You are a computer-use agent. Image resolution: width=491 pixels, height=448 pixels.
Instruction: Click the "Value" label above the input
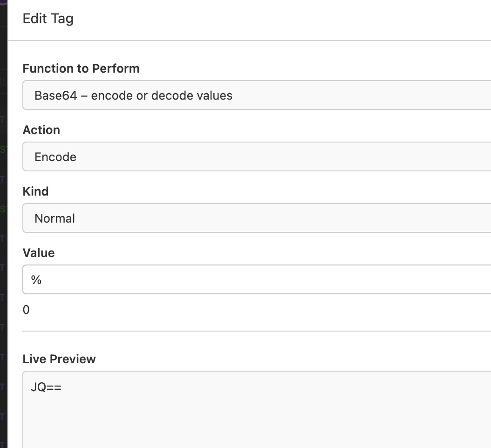coord(39,253)
